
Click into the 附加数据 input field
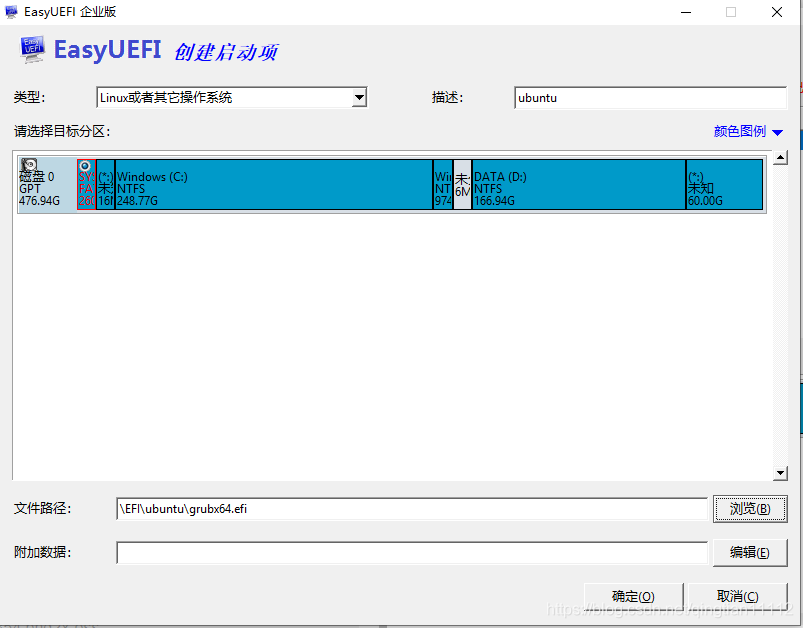(412, 553)
